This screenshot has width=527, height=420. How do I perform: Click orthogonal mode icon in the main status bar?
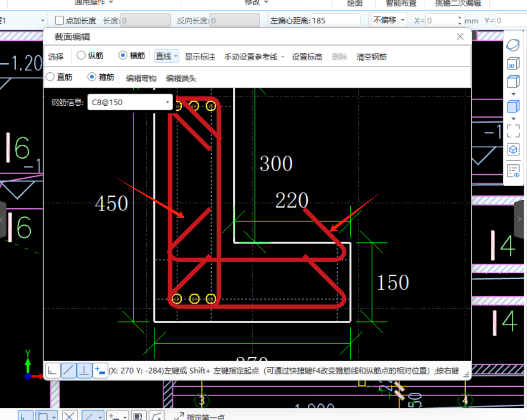click(x=25, y=416)
